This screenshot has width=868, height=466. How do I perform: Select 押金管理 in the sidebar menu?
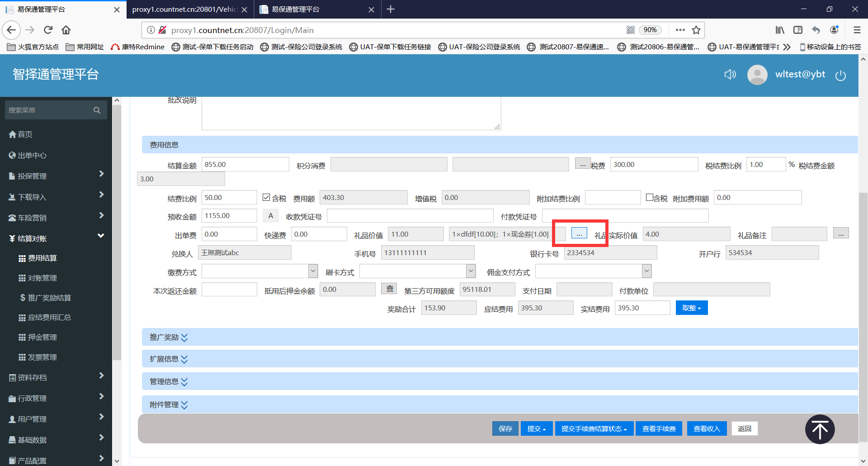click(x=42, y=338)
